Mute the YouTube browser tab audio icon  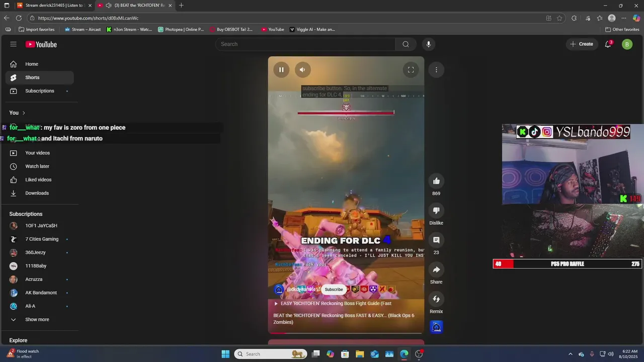[108, 6]
